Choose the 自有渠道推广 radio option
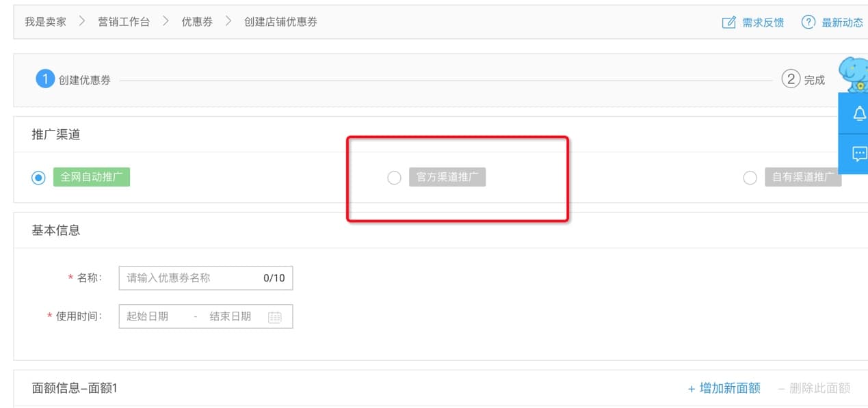This screenshot has width=868, height=408. 750,178
